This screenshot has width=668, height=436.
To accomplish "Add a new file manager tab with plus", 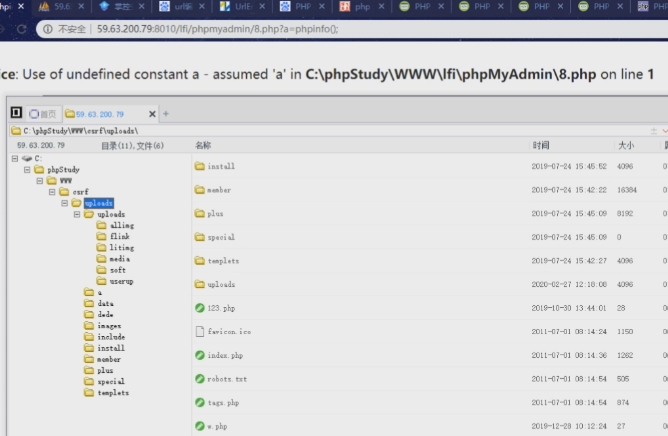I will [x=166, y=114].
